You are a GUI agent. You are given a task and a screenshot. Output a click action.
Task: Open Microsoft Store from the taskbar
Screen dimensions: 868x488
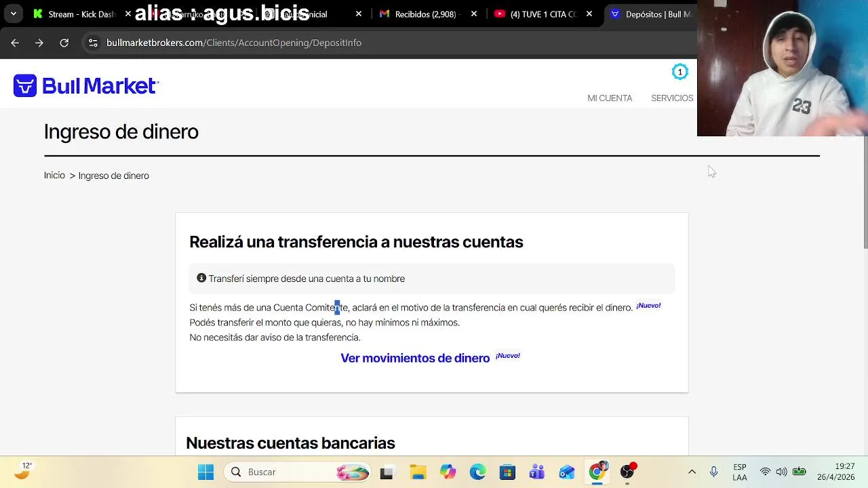(507, 472)
